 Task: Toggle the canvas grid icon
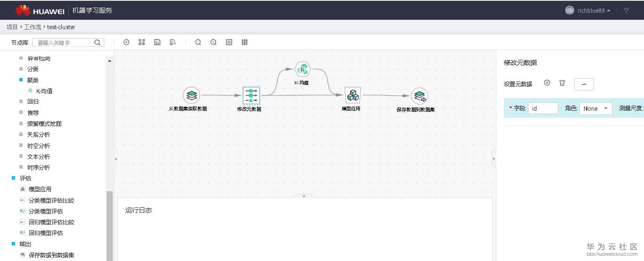click(x=245, y=42)
